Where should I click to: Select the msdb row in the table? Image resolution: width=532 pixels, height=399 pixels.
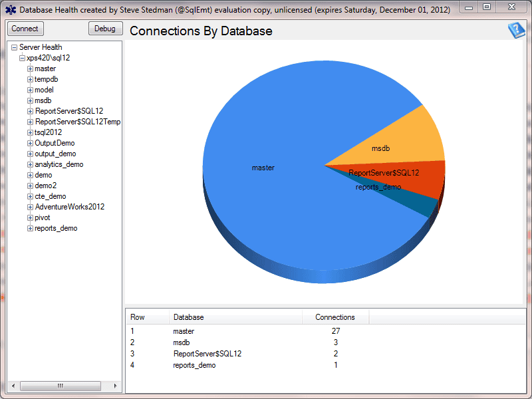click(x=326, y=342)
